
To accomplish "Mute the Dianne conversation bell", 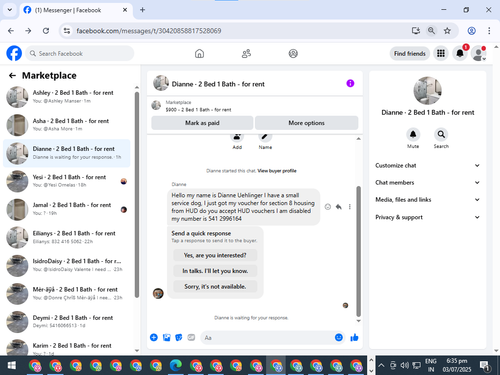I will coord(413,134).
